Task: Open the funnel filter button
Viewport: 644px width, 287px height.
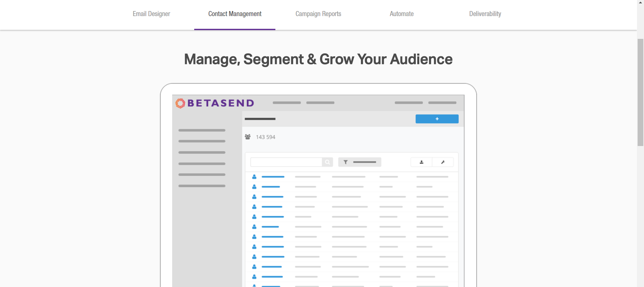Action: pos(360,162)
